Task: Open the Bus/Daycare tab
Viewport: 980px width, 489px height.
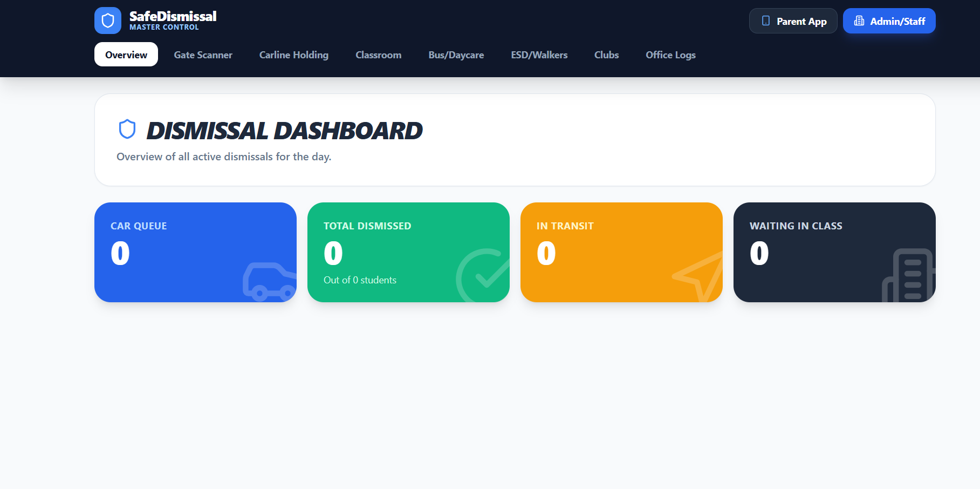Action: pos(456,55)
